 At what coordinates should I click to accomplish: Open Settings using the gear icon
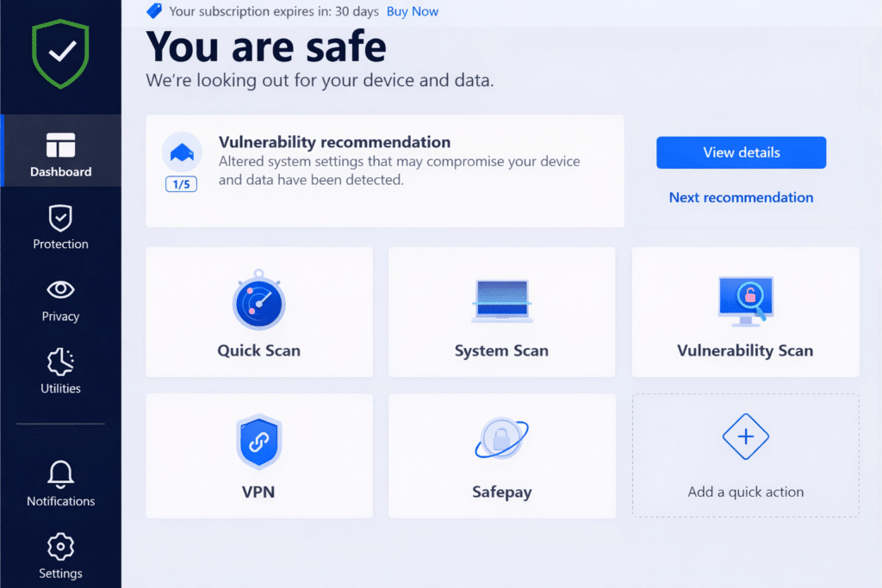tap(60, 555)
